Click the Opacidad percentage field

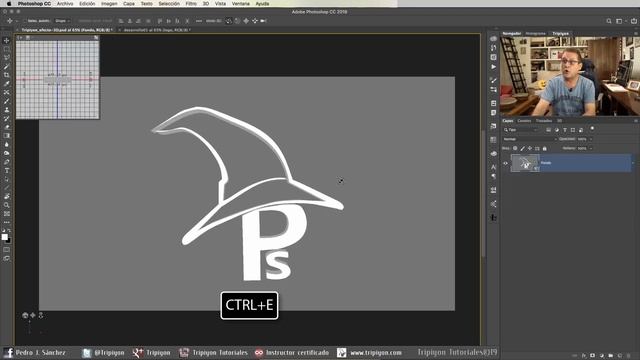pos(582,139)
